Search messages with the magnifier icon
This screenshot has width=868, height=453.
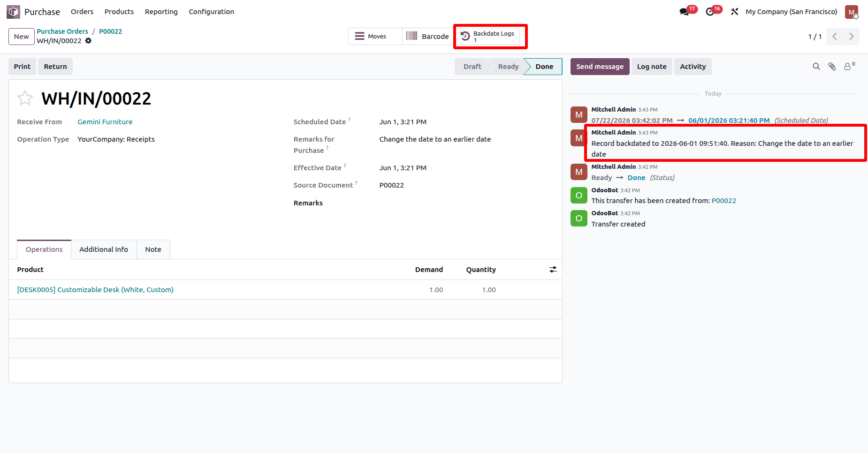(x=816, y=67)
